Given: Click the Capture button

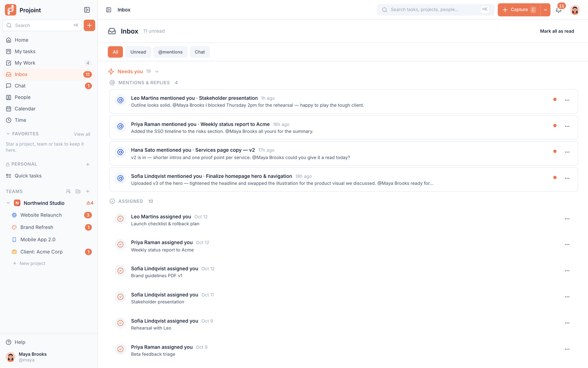Looking at the screenshot, I should 519,10.
